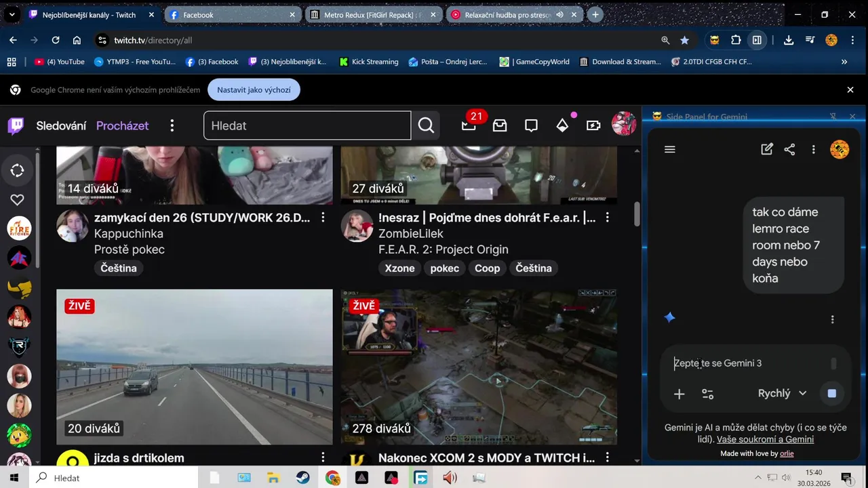Open Twitch home via logo

[16, 125]
